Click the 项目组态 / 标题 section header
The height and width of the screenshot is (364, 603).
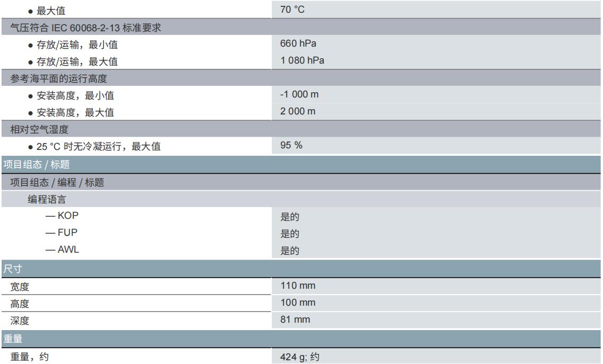click(x=37, y=164)
